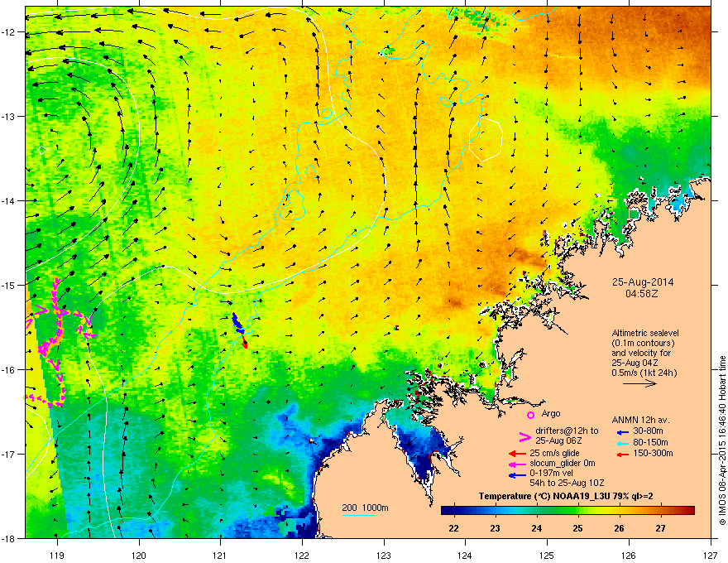728x563 pixels.
Task: Click the green section of the colorbar above 24
Action: click(539, 511)
